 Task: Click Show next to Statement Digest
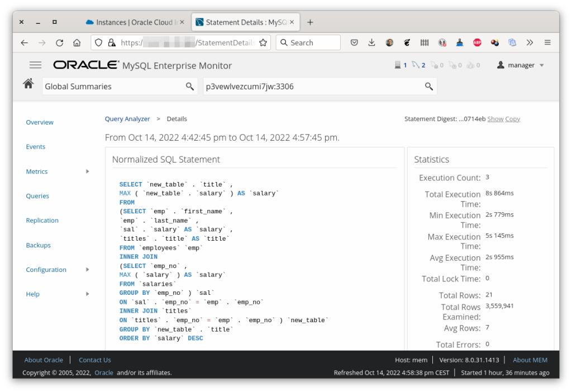(x=495, y=118)
